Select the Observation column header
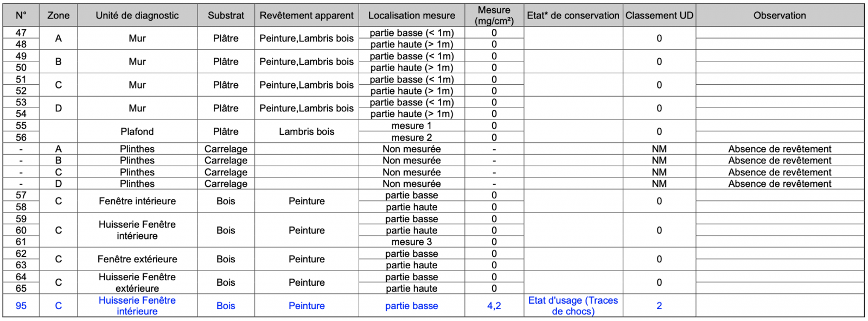Viewport: 868px width, 321px height. point(780,15)
